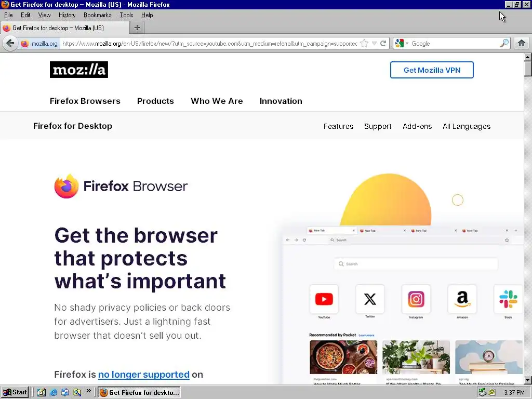Follow the no longer supported link
The width and height of the screenshot is (532, 399).
pos(143,374)
